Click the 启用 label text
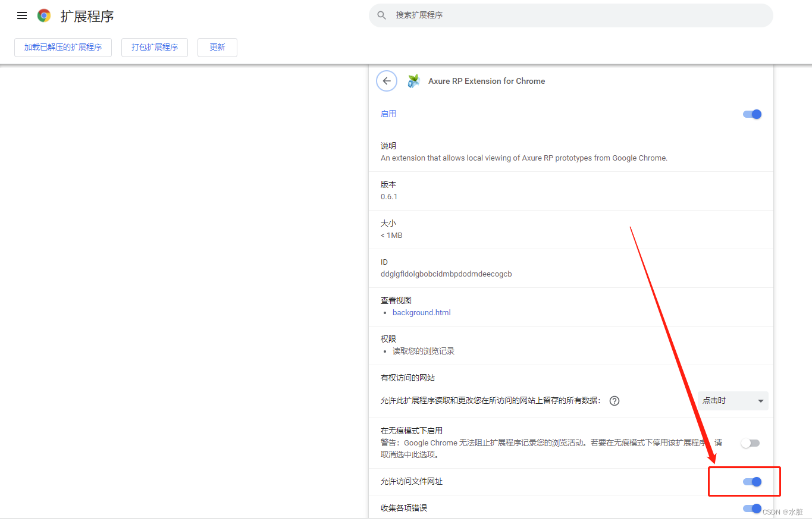This screenshot has width=812, height=521. coord(388,114)
